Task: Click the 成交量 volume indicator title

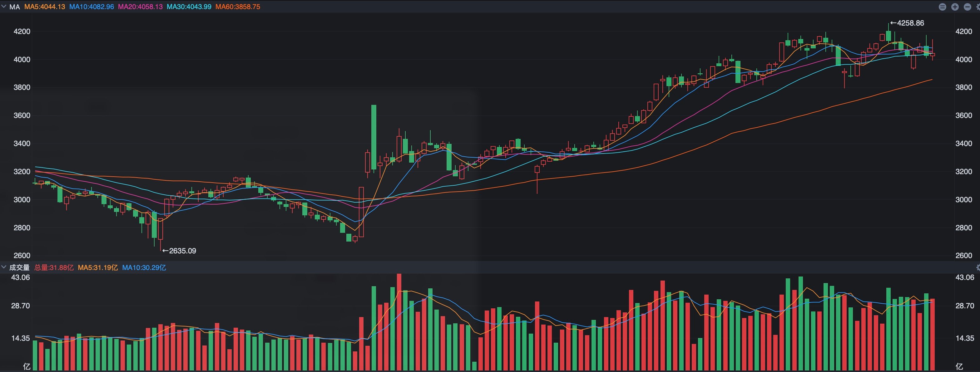Action: pos(19,267)
